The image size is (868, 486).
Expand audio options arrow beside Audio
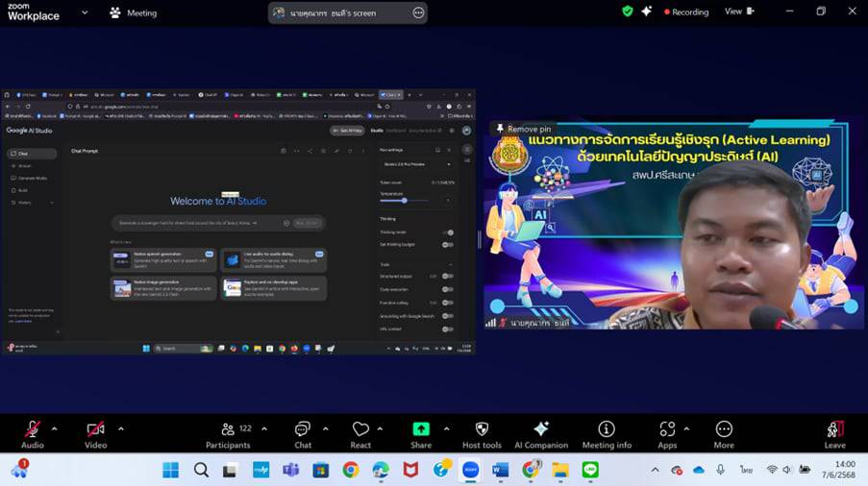(x=54, y=428)
